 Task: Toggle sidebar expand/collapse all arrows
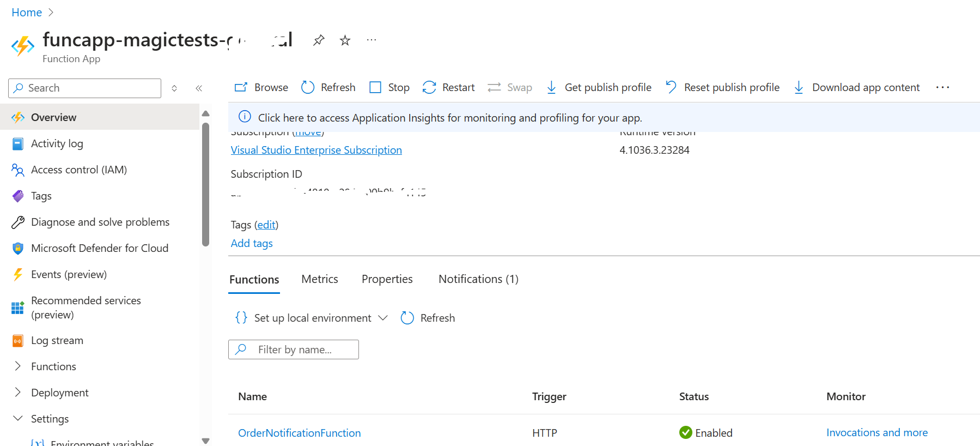tap(174, 88)
